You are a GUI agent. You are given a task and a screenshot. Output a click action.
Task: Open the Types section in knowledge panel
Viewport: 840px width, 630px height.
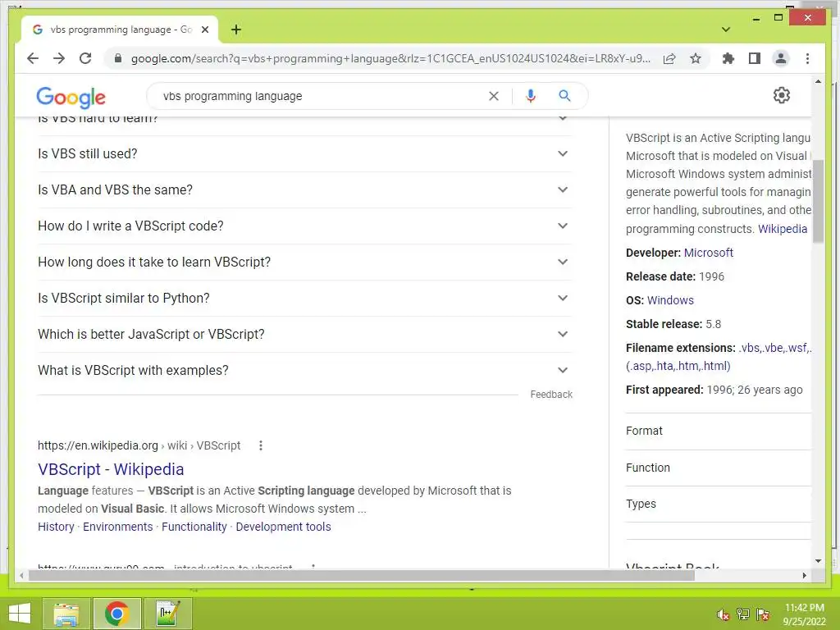point(718,504)
